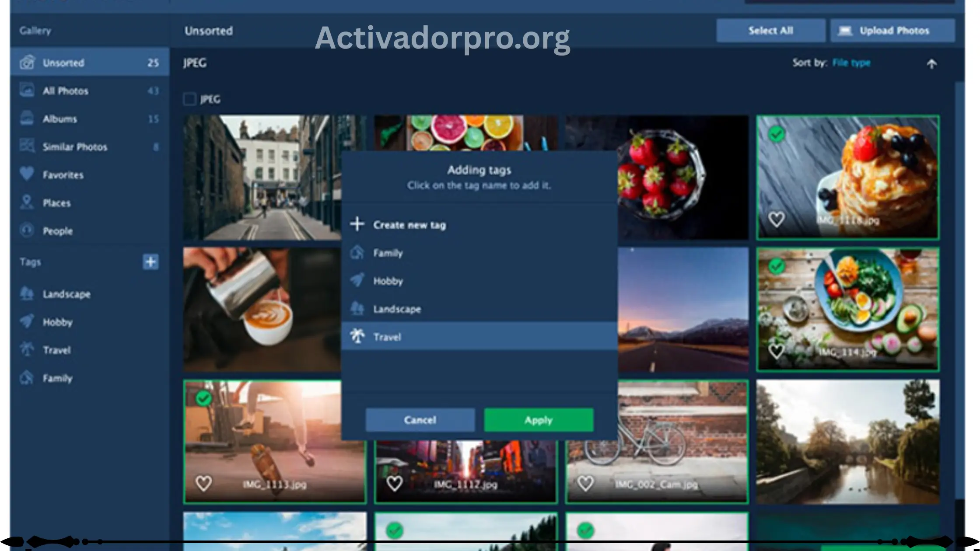The height and width of the screenshot is (551, 980).
Task: Toggle the JPEG group checkbox
Action: (189, 99)
